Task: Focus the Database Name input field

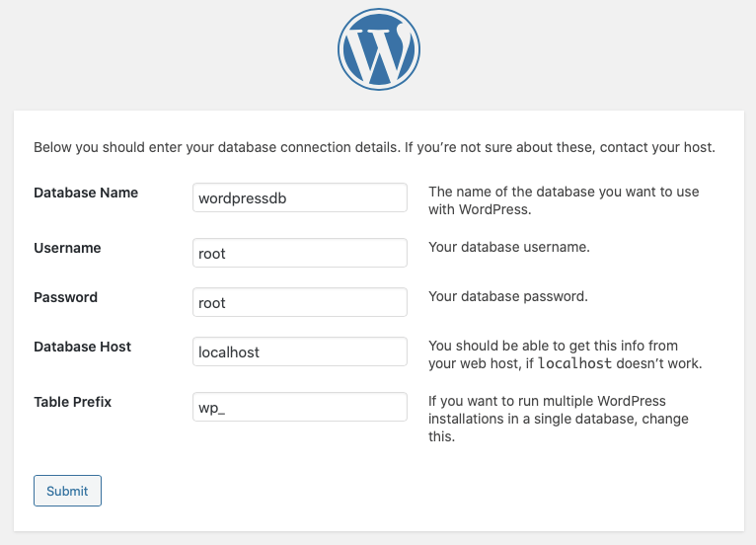Action: pyautogui.click(x=300, y=197)
